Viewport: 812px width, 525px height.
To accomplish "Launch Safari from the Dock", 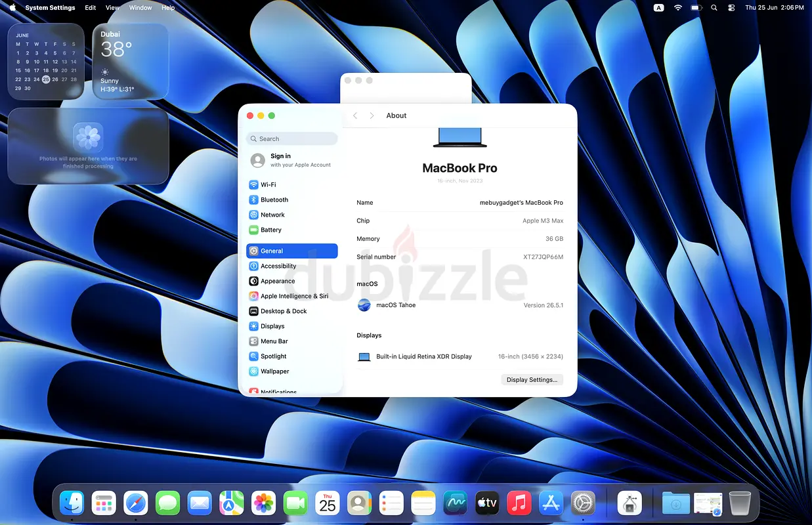I will pyautogui.click(x=136, y=503).
